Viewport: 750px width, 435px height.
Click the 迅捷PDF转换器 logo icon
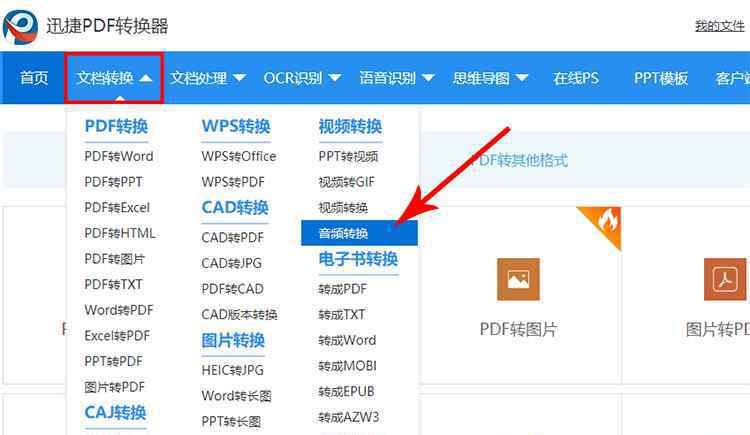[x=20, y=26]
